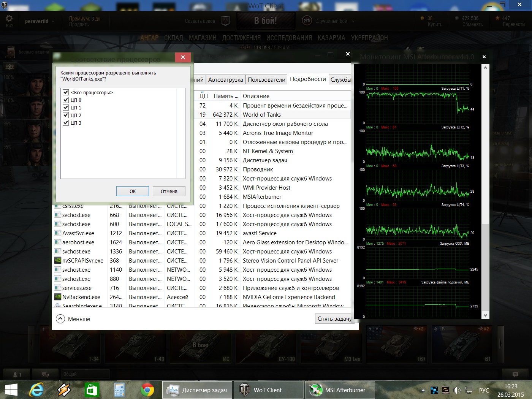Open the contacts icon in the WoT bottom bar
Screen dimensions: 532x399
pos(17,374)
